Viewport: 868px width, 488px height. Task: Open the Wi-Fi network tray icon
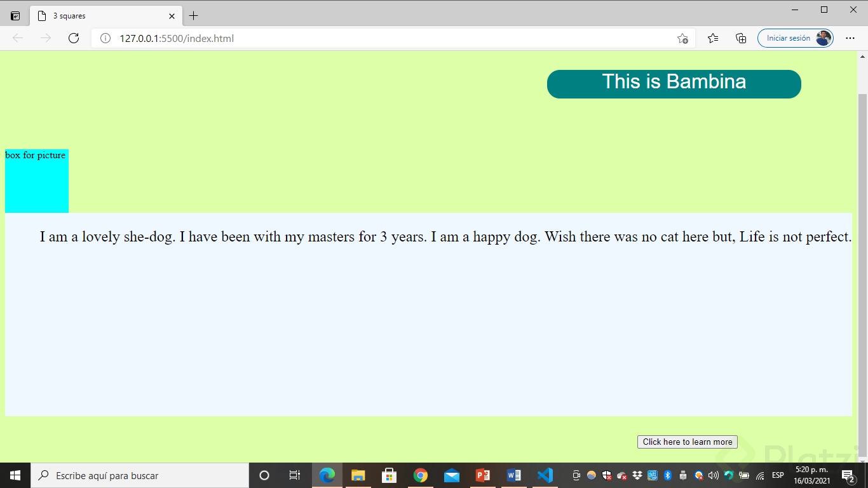click(x=760, y=475)
